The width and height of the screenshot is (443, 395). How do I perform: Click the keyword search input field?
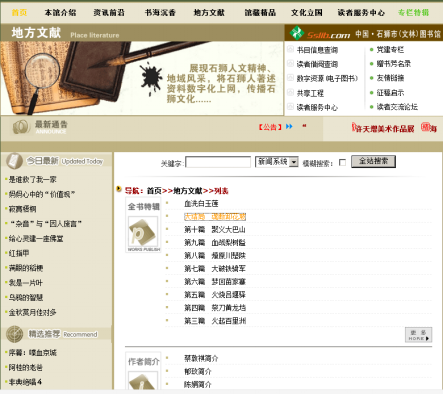point(218,162)
